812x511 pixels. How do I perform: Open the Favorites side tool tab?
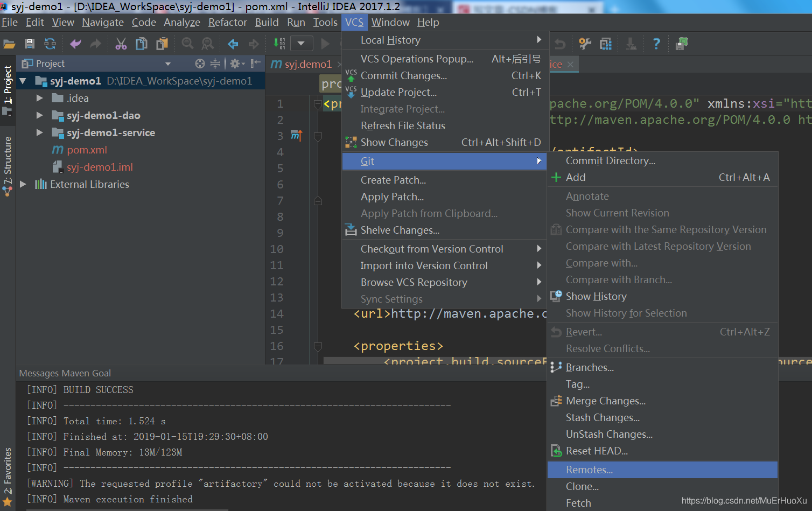(8, 476)
